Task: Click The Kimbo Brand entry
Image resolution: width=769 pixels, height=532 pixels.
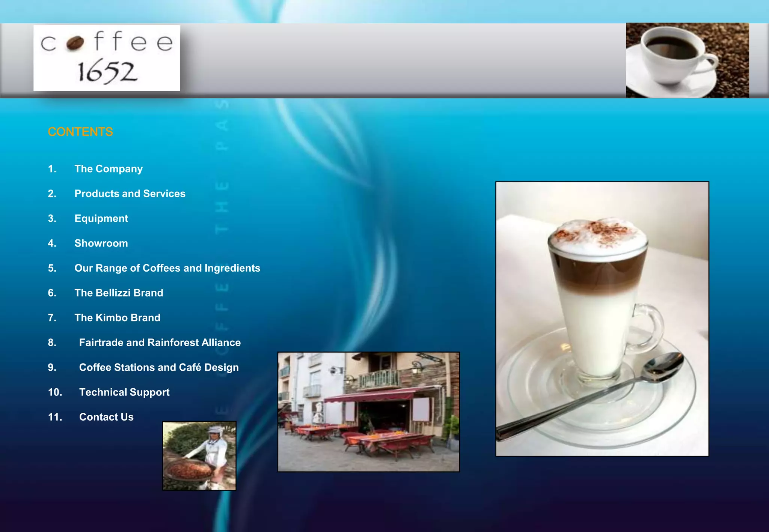Action: (x=117, y=317)
